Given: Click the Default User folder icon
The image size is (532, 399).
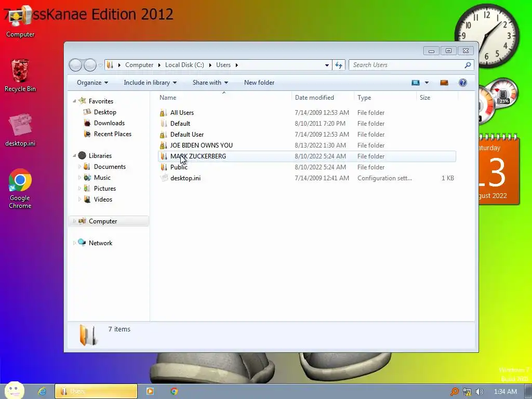Looking at the screenshot, I should (164, 135).
